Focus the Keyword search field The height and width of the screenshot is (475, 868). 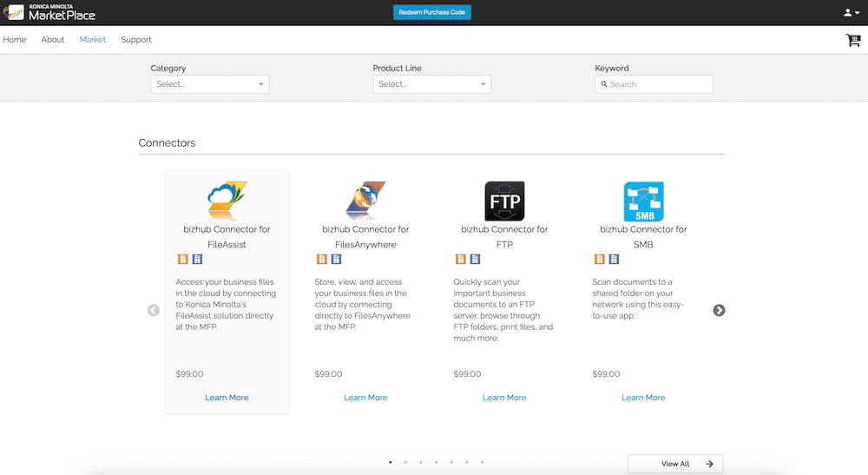pos(654,84)
